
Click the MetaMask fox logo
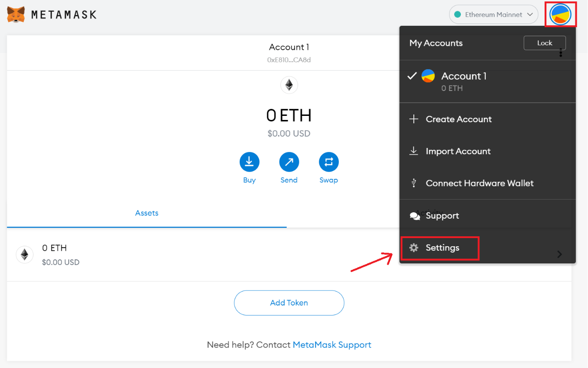coord(16,14)
